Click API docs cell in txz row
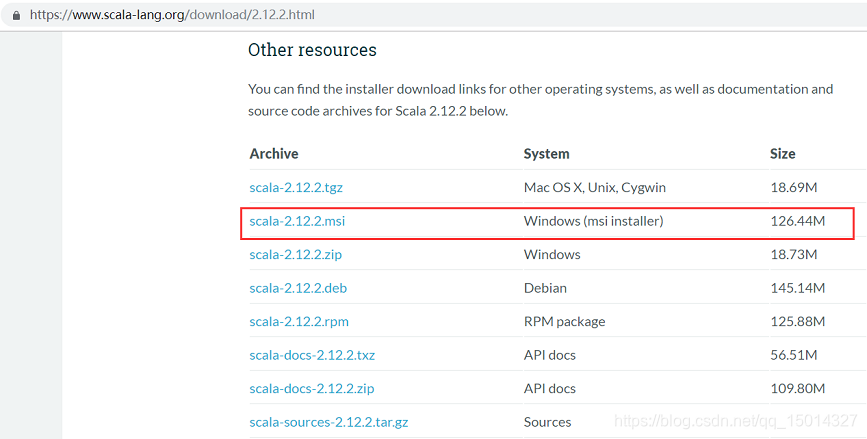867x439 pixels. click(550, 355)
